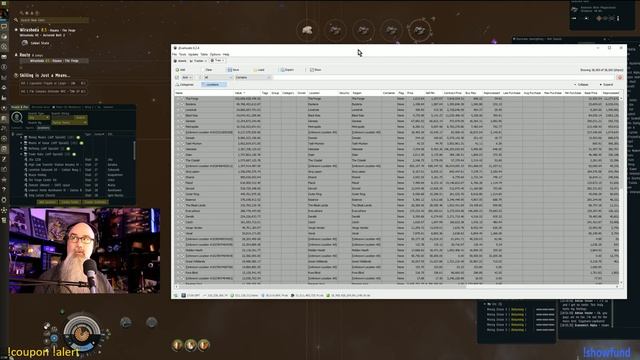Open the Contains comparison dropdown
640x360 pixels.
253,77
